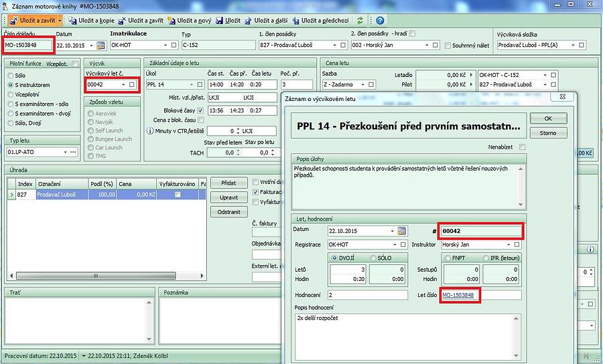Screen dimensions: 603x364
Task: Open help with the blue question mark icon
Action: [x=380, y=21]
